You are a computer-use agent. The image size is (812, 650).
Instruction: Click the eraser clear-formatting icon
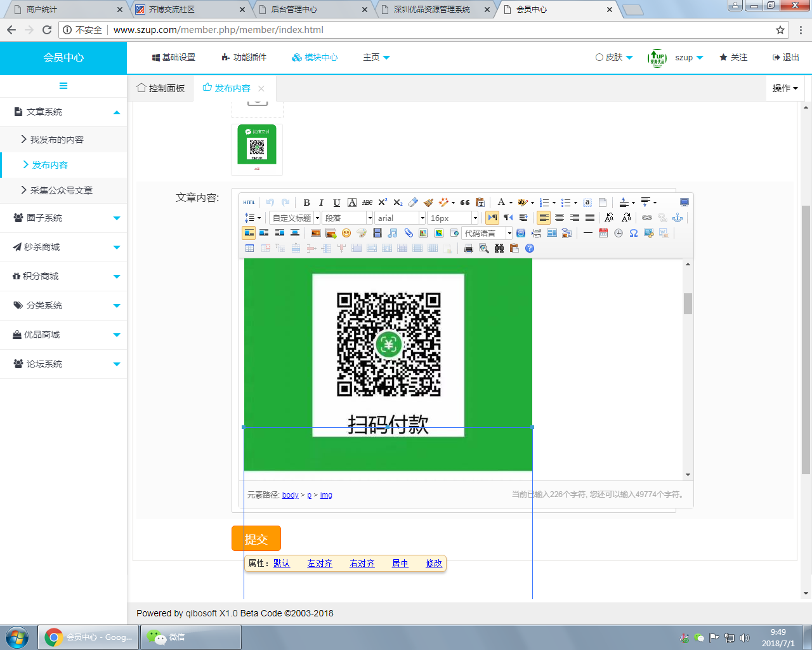[413, 202]
